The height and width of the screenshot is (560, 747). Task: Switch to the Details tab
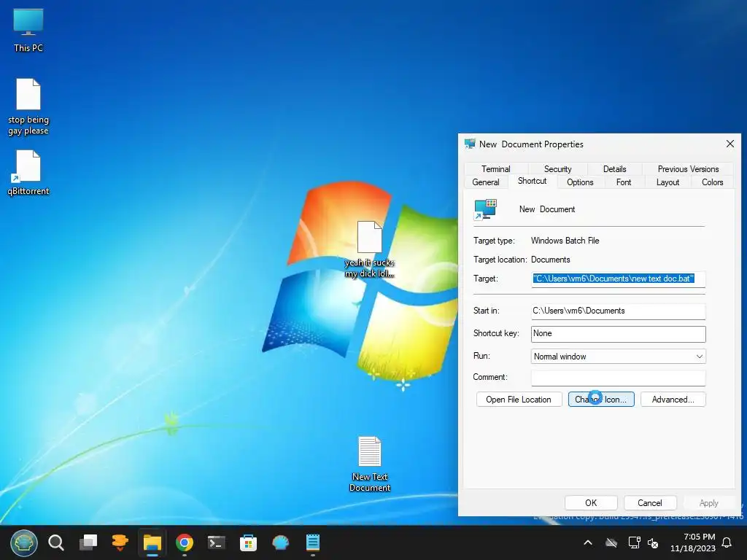[x=614, y=169]
